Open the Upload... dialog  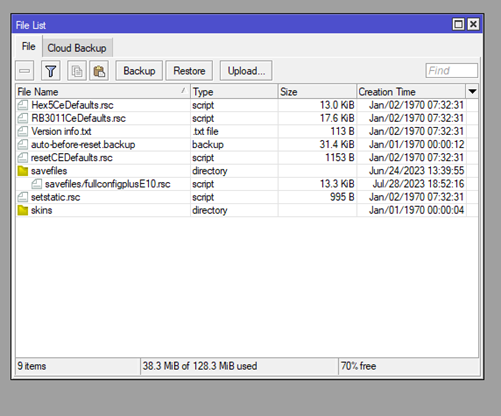coord(246,71)
